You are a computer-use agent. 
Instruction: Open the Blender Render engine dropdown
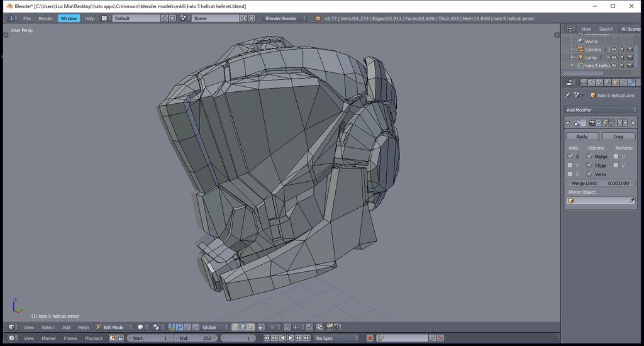click(285, 18)
